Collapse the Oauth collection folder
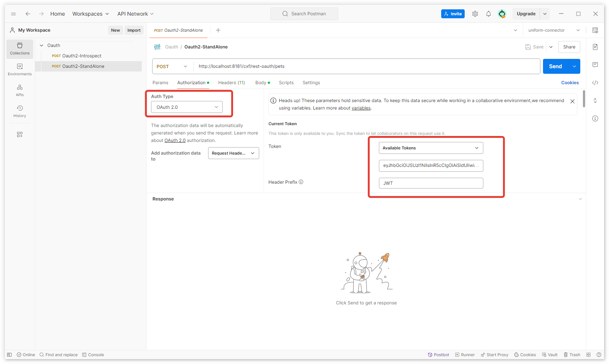The height and width of the screenshot is (364, 609). (x=41, y=45)
